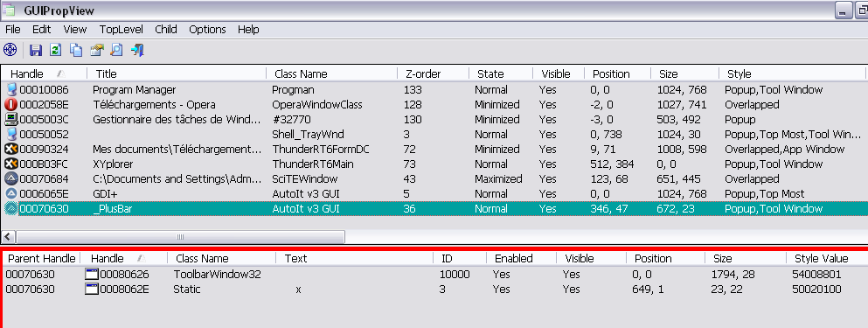Image resolution: width=868 pixels, height=328 pixels.
Task: Sort top list by Class Name column header
Action: point(331,73)
